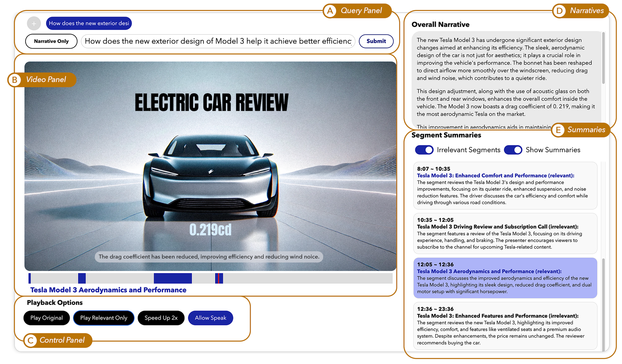Viewport: 622px width, 364px height.
Task: Click the red playhead marker on timeline
Action: 218,278
